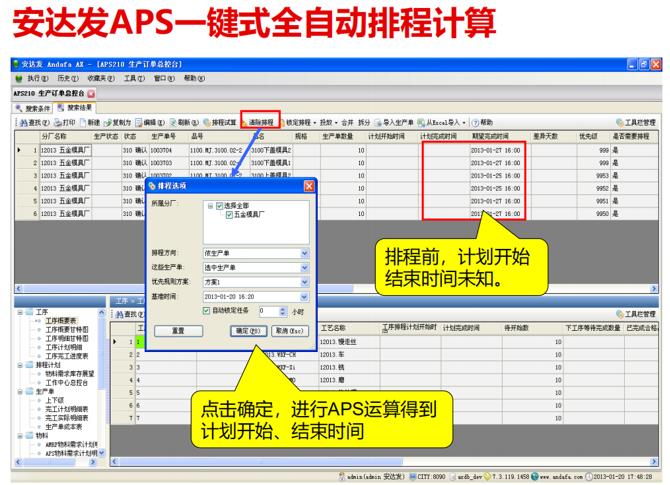Click the 查找 binoculars icon in top toolbar
The image size is (670, 485).
click(x=24, y=123)
